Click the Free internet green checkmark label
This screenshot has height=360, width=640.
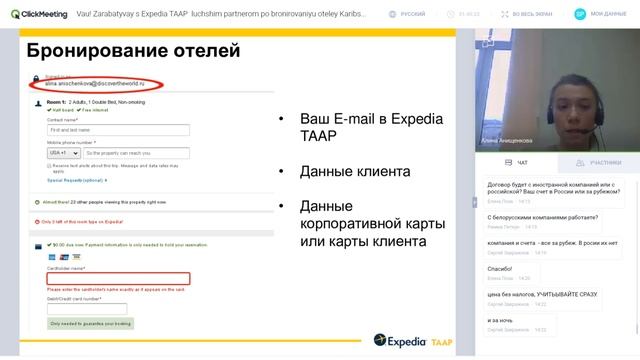pyautogui.click(x=93, y=110)
